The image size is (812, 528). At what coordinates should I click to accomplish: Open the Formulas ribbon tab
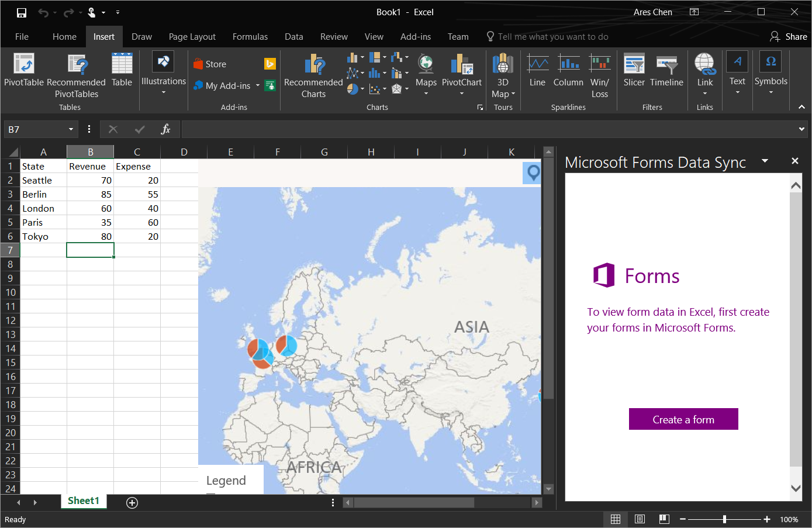tap(250, 37)
